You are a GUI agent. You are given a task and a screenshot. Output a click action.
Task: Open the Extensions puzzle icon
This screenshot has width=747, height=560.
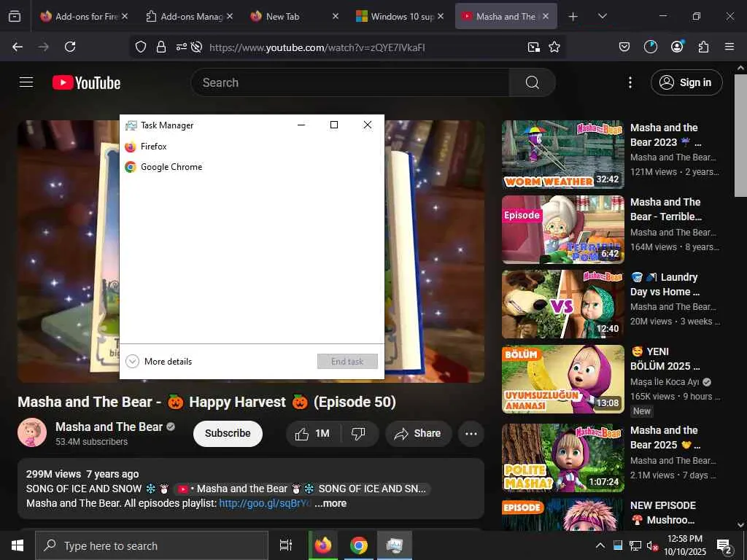pyautogui.click(x=703, y=47)
